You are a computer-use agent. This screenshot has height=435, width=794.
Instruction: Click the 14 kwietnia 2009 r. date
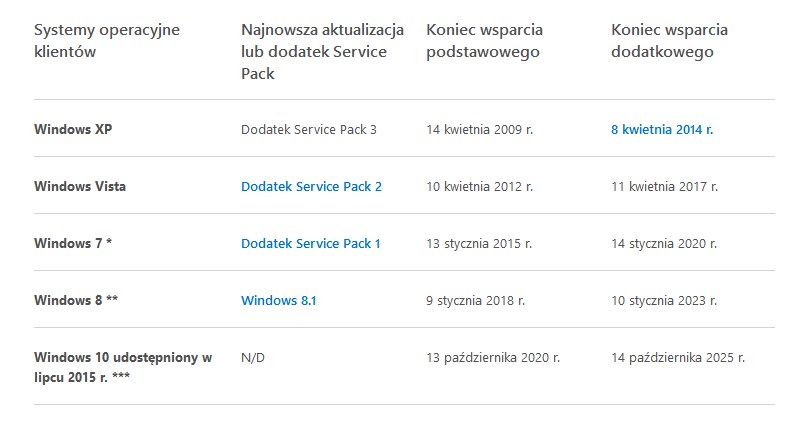[479, 130]
